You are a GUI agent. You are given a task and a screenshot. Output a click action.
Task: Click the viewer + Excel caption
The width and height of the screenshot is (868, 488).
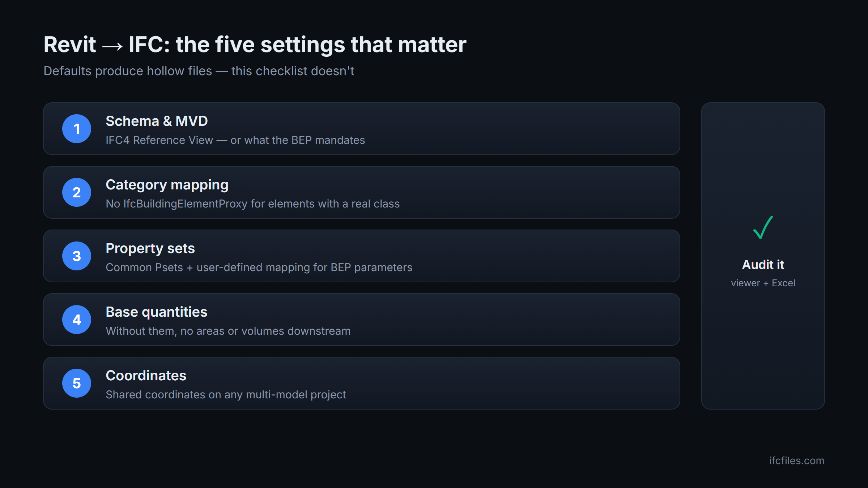(763, 283)
